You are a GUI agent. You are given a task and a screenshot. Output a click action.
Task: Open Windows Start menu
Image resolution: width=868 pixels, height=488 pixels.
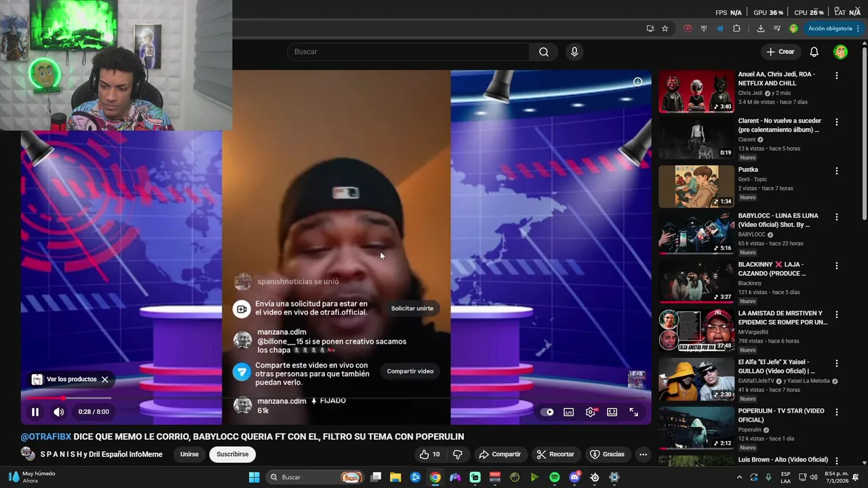click(x=254, y=477)
